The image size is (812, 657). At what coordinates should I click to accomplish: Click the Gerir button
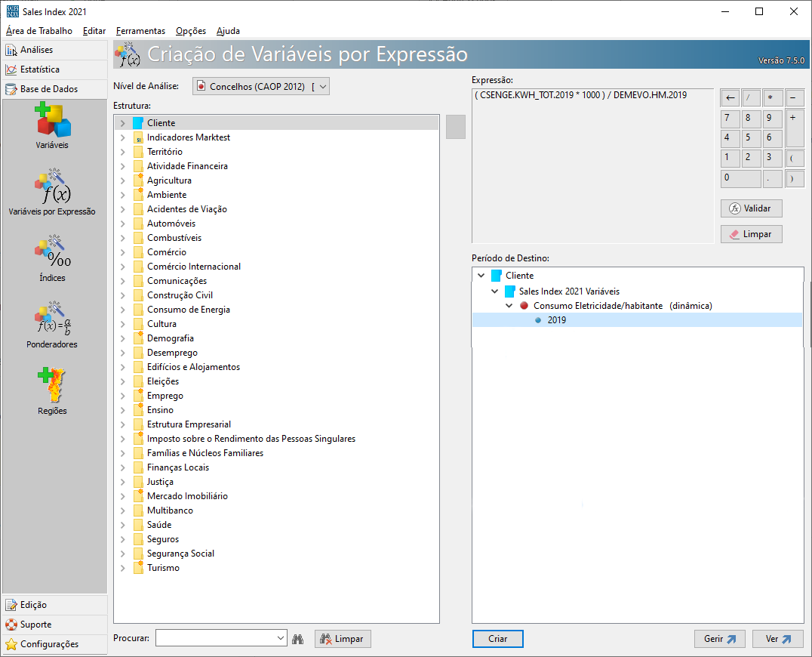click(719, 639)
